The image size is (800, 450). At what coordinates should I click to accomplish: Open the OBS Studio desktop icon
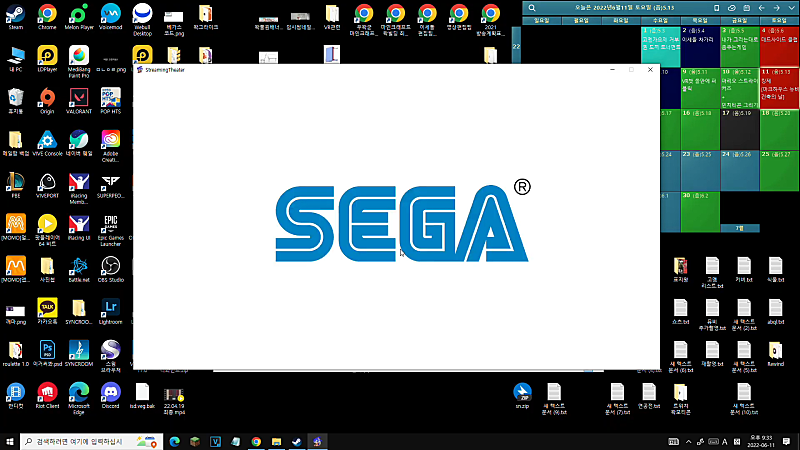pyautogui.click(x=110, y=269)
